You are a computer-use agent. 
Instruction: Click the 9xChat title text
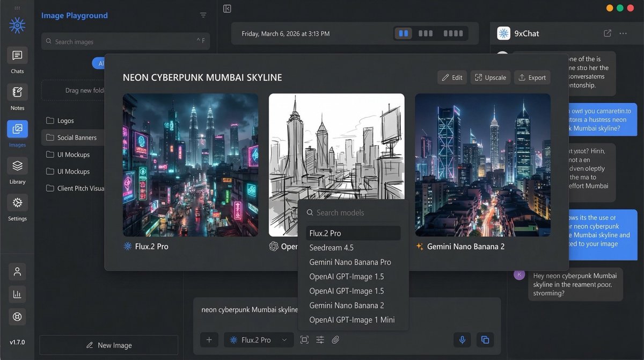pyautogui.click(x=526, y=33)
